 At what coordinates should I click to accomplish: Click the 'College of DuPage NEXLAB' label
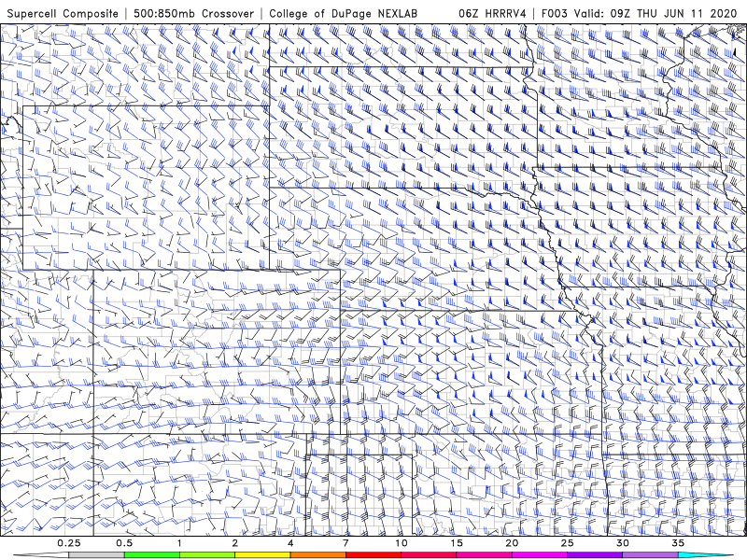coord(343,13)
